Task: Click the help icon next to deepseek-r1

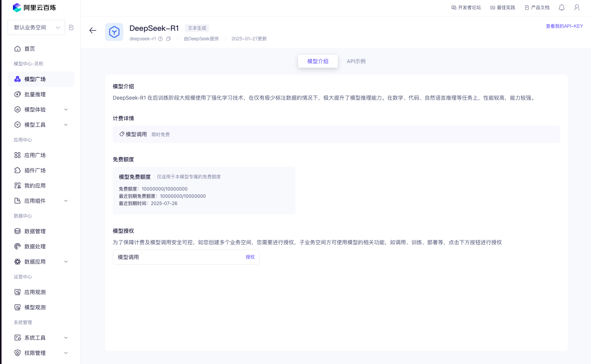Action: click(160, 39)
